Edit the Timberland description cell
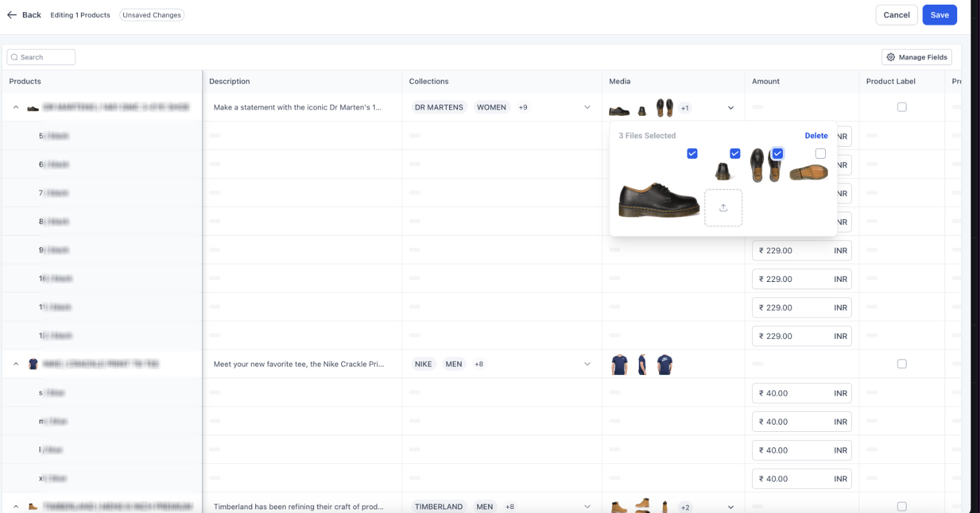 tap(302, 506)
